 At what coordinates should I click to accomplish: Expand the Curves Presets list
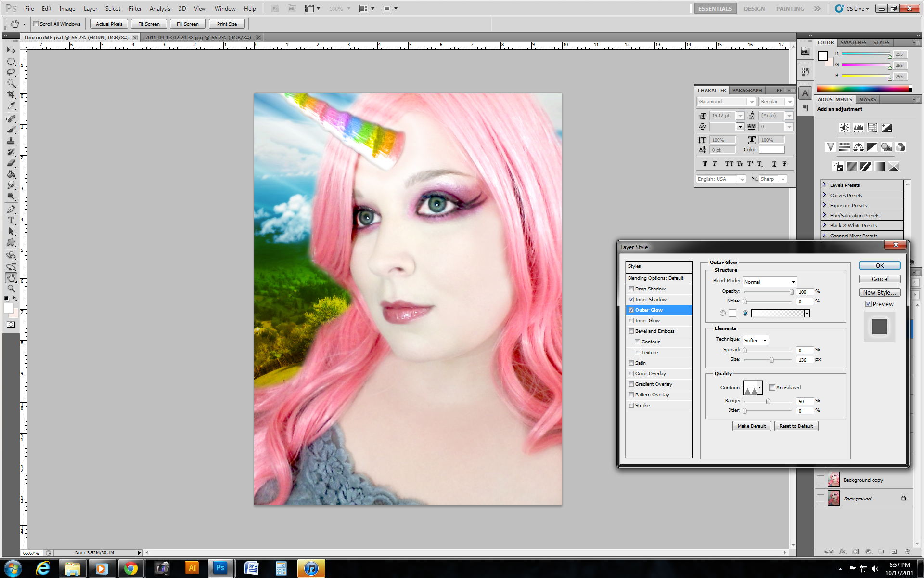tap(824, 195)
